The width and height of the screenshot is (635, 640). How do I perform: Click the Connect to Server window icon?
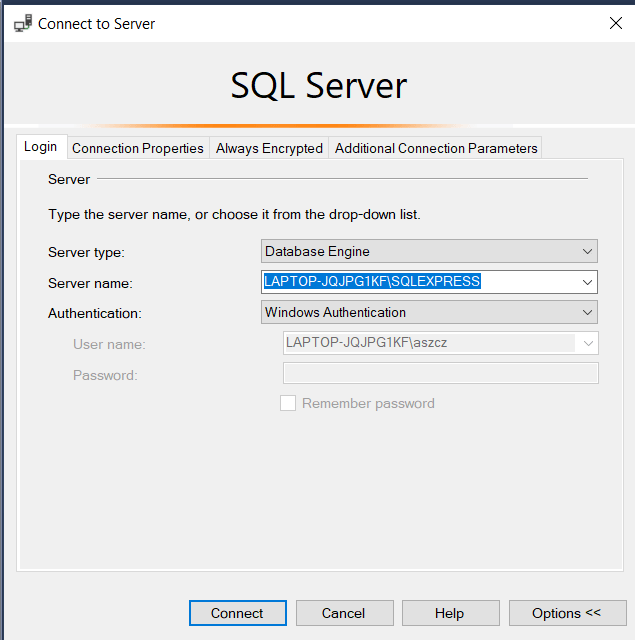[22, 23]
